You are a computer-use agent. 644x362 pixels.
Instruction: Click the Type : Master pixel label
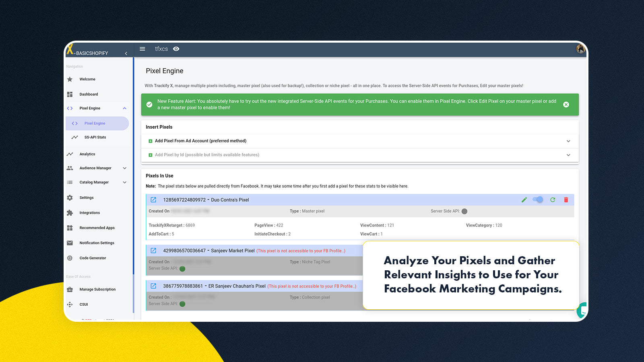pyautogui.click(x=307, y=211)
